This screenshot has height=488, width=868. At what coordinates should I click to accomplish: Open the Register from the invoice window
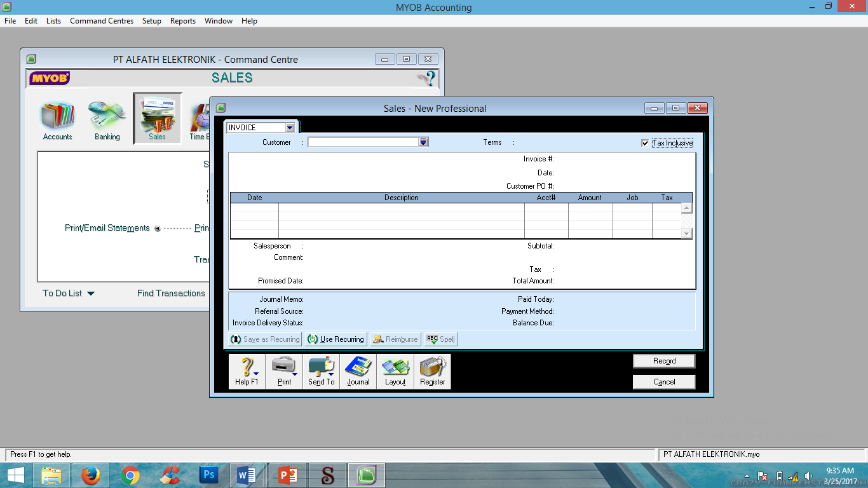[433, 370]
